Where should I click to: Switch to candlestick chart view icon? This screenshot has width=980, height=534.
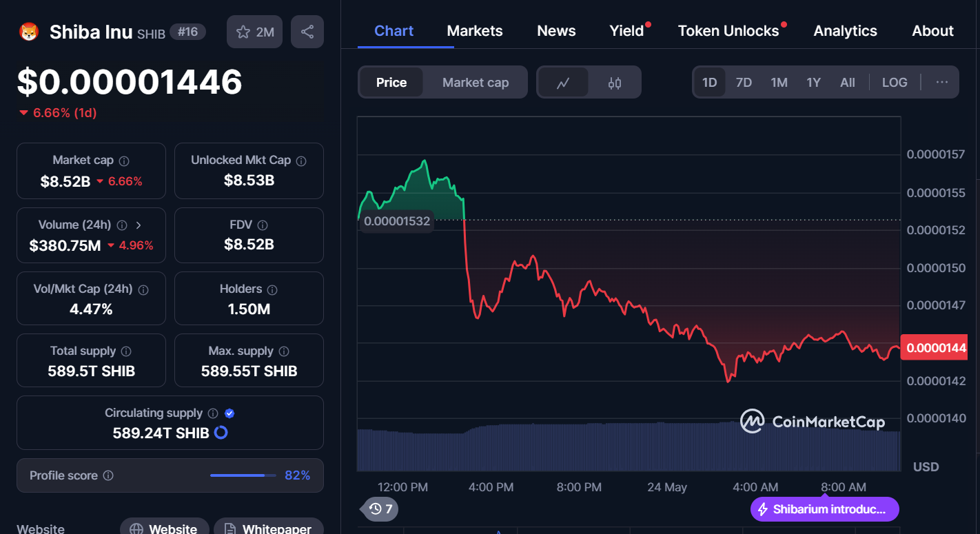point(615,83)
